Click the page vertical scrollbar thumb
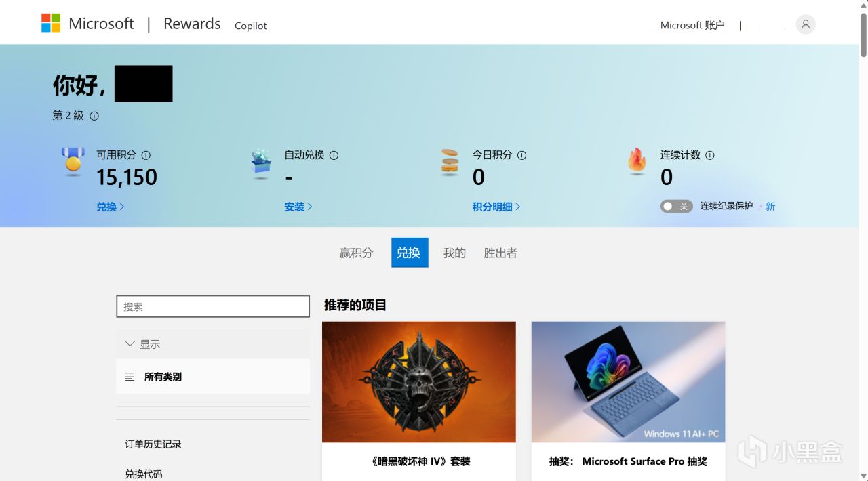868x481 pixels. (863, 35)
